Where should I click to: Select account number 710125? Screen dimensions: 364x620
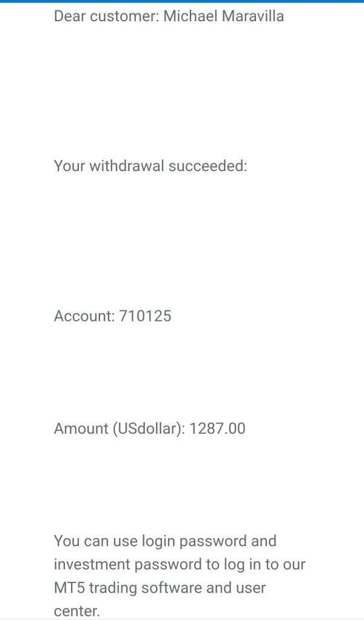(145, 316)
